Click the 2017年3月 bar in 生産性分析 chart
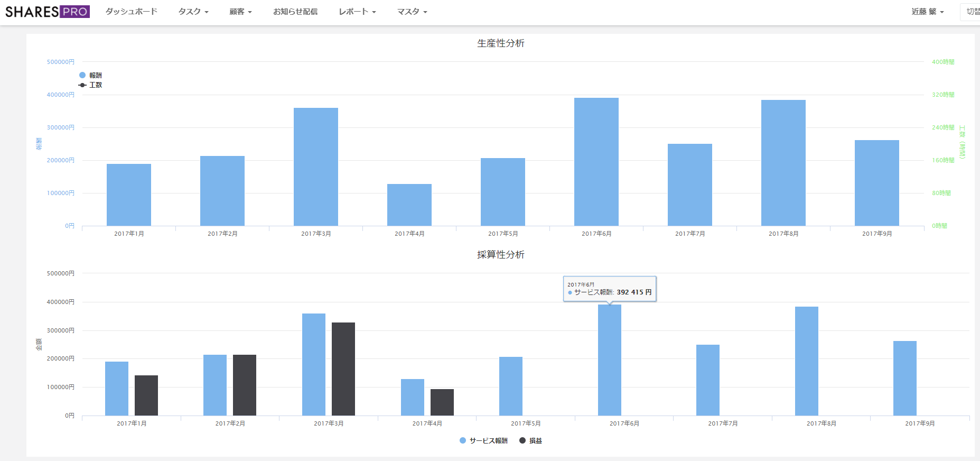This screenshot has height=461, width=980. pos(316,167)
